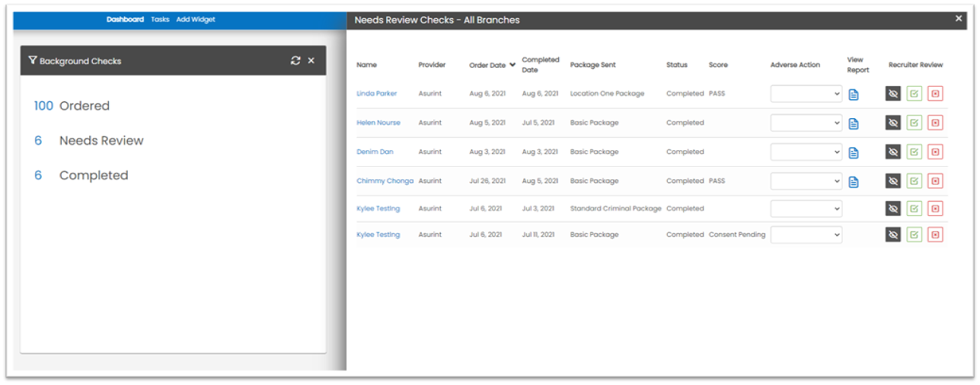Reject Helen Nourse with red X icon
This screenshot has height=385, width=980.
click(x=935, y=123)
